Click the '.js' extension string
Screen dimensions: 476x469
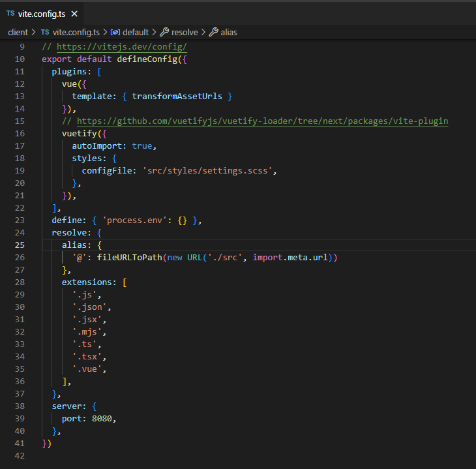click(84, 295)
